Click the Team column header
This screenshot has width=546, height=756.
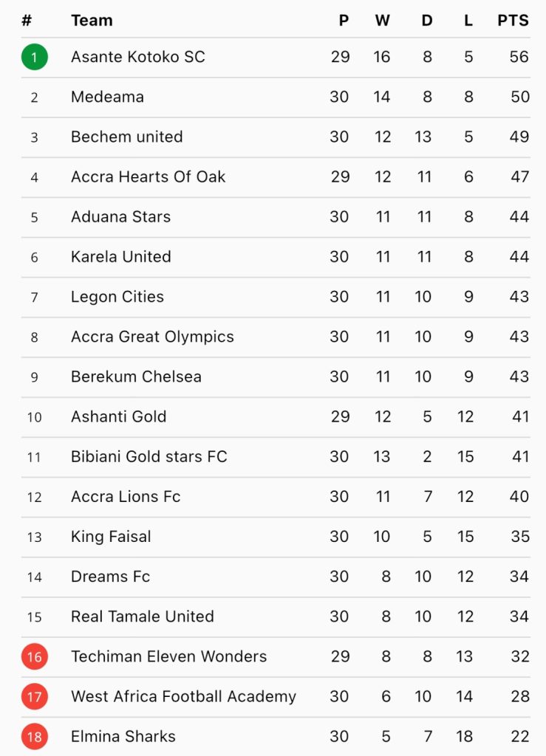click(92, 20)
